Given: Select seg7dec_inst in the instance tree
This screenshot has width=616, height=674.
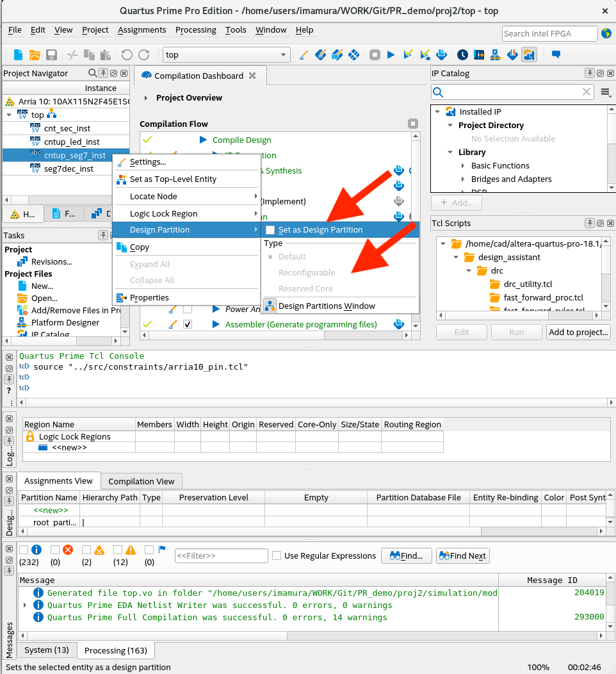Looking at the screenshot, I should pos(69,169).
